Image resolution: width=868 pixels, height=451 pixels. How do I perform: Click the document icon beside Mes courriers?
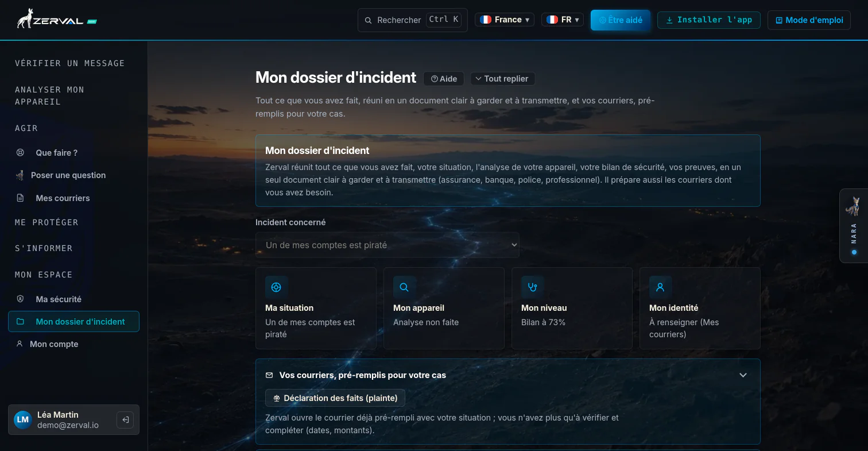[x=20, y=198]
